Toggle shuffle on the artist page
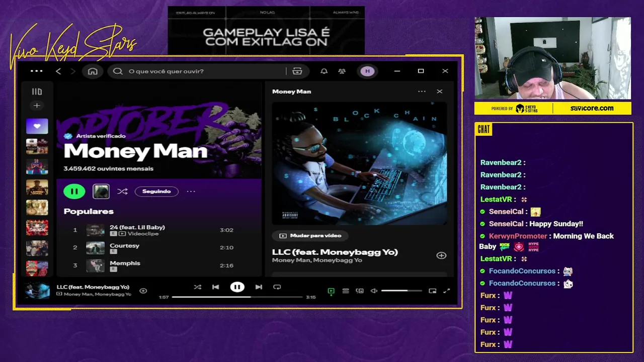The width and height of the screenshot is (644, 362). pyautogui.click(x=122, y=191)
